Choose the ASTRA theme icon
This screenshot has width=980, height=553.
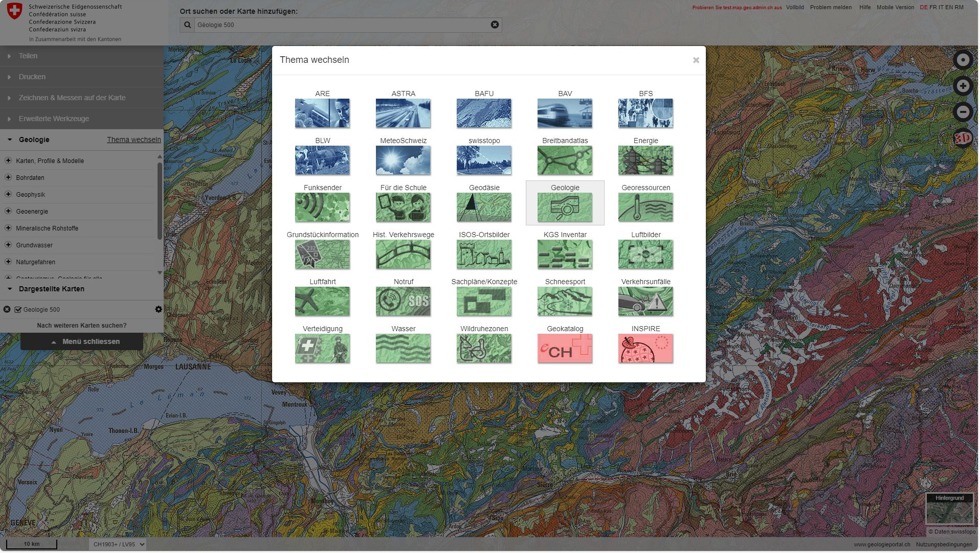point(403,113)
